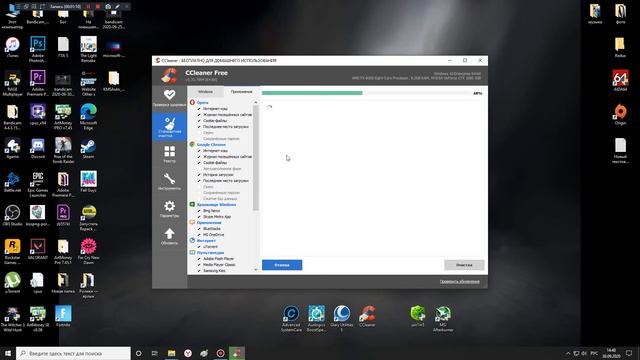Screen dimensions: 640x360
Task: Open the Windows Start menu
Action: (x=8, y=353)
